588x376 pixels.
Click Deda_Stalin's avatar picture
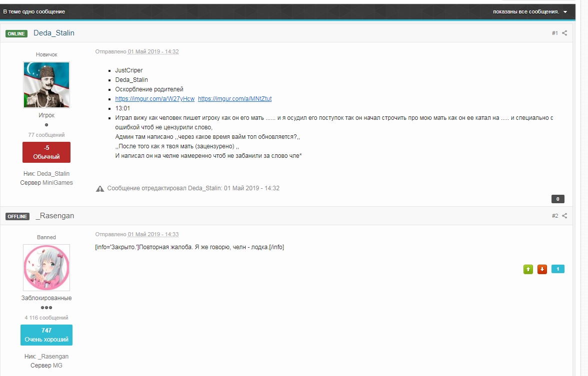[46, 85]
